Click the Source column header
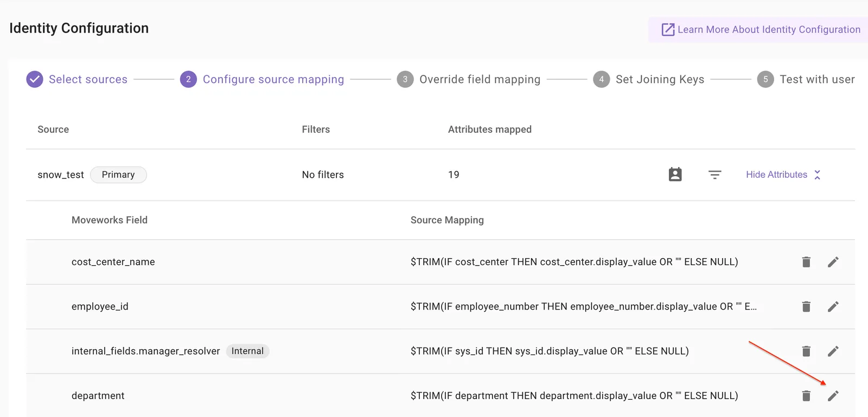The image size is (868, 417). coord(53,129)
